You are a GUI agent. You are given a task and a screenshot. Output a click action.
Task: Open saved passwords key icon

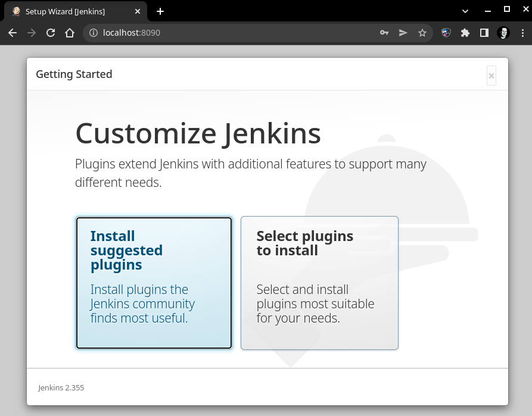pos(384,33)
